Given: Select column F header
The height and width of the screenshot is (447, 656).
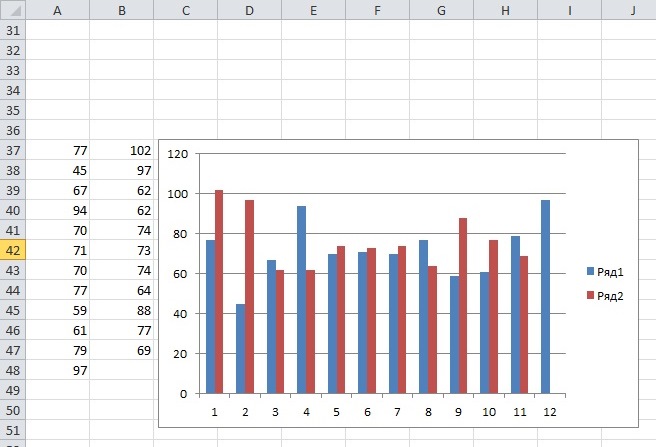Looking at the screenshot, I should click(x=378, y=10).
